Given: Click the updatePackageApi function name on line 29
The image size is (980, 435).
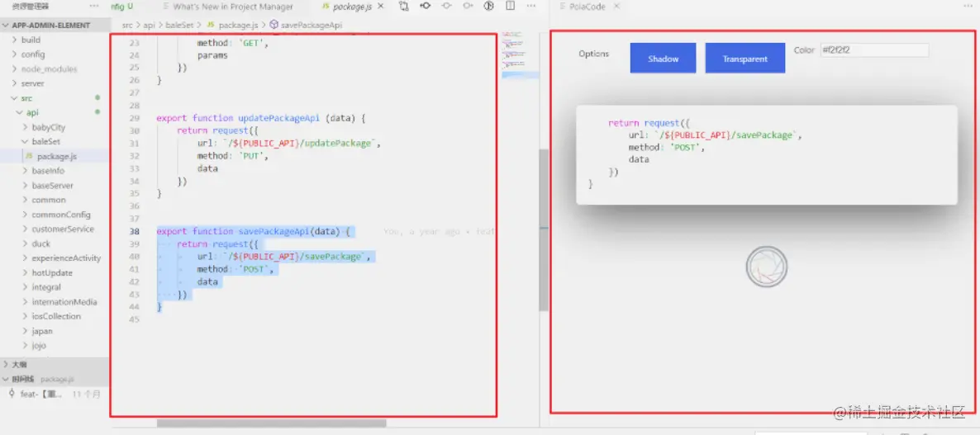Looking at the screenshot, I should 280,118.
